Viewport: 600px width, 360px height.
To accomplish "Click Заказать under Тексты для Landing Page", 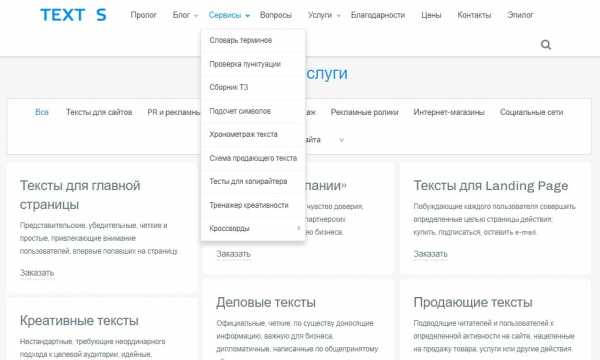I will 430,254.
